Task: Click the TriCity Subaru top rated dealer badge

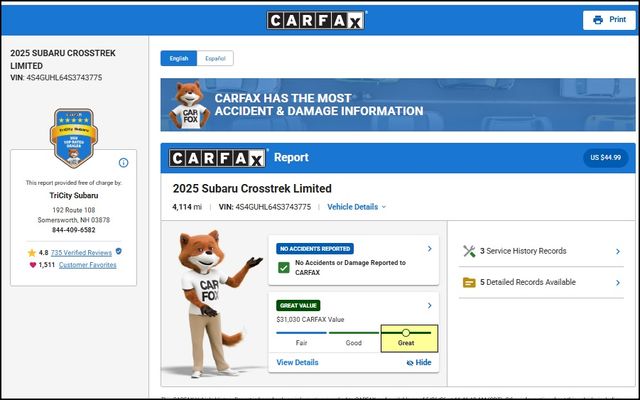Action: tap(74, 138)
